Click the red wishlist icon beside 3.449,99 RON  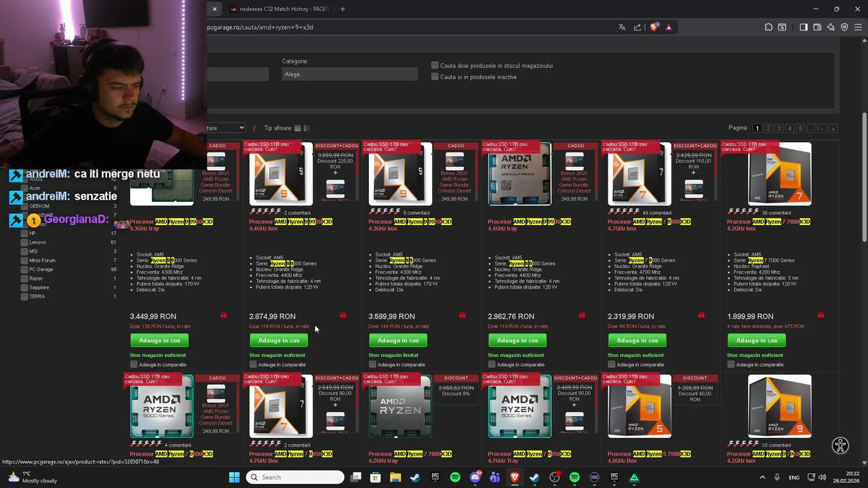point(223,315)
